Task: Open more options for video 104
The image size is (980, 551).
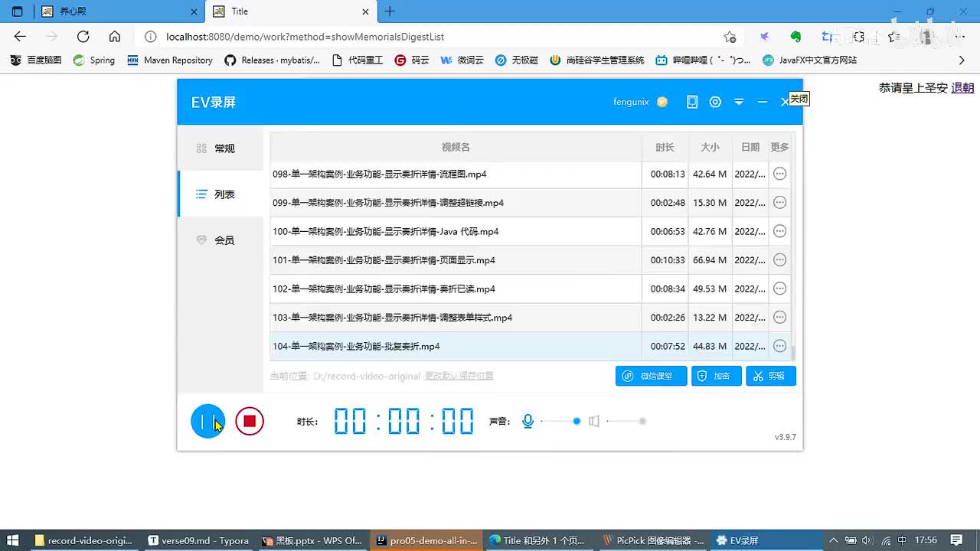Action: pos(779,346)
